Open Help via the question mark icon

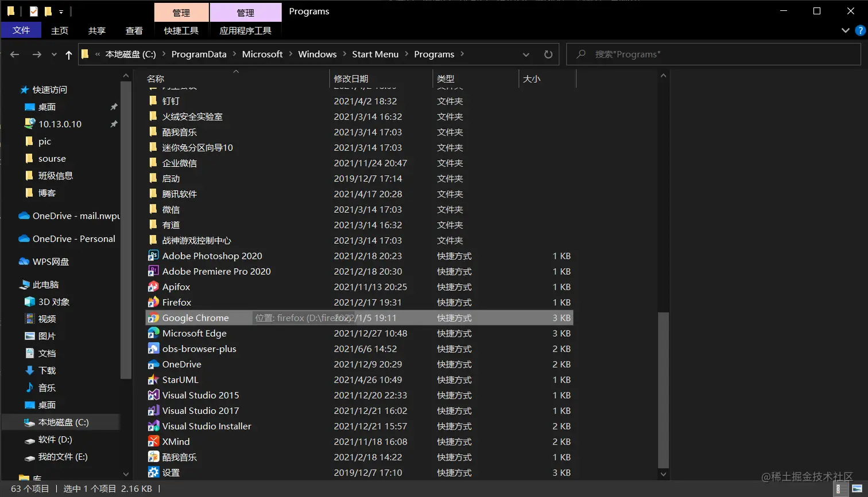pos(861,31)
